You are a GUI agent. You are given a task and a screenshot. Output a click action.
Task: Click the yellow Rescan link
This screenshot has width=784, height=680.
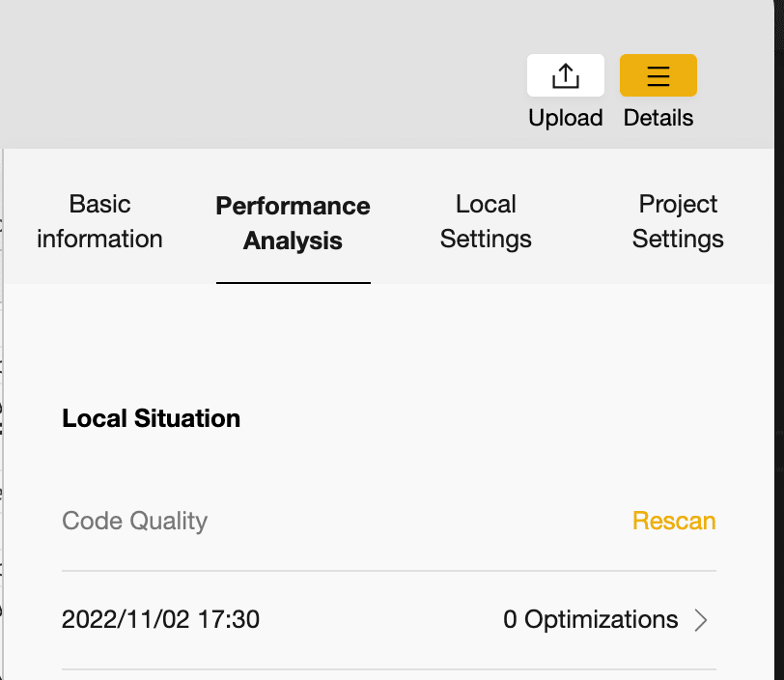coord(674,521)
